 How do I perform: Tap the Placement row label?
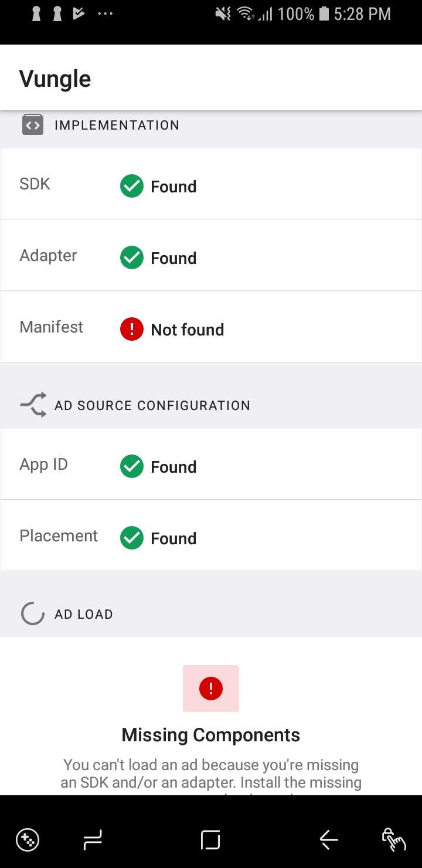pyautogui.click(x=59, y=535)
